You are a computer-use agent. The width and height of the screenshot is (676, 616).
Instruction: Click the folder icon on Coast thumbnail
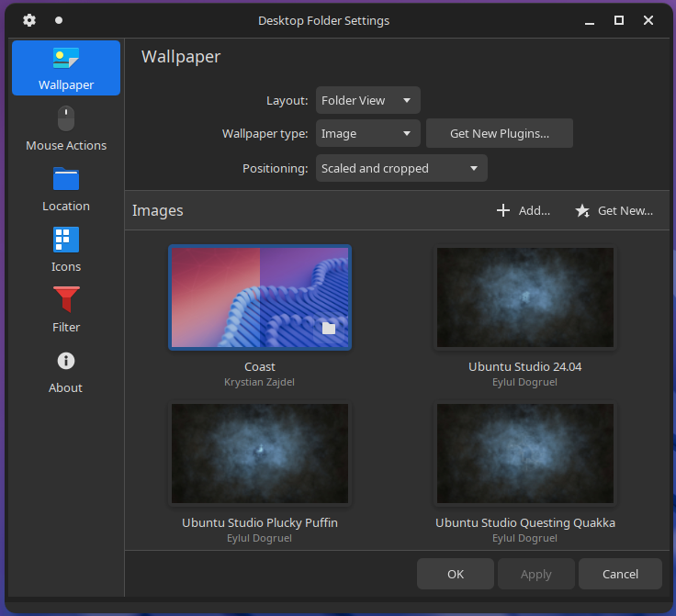(329, 329)
